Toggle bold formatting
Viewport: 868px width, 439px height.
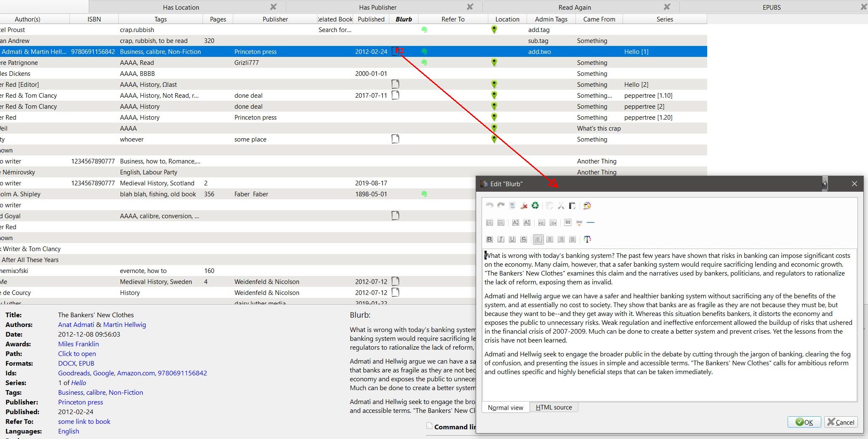[x=489, y=239]
